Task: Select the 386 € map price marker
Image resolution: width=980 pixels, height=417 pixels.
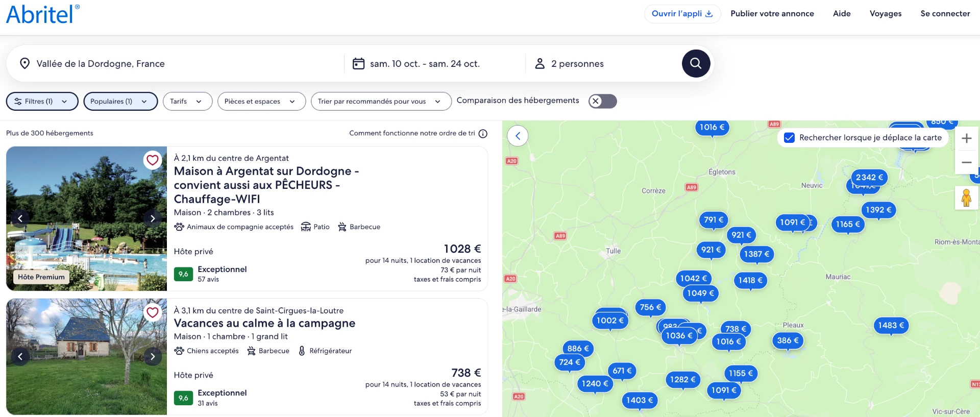Action: pyautogui.click(x=788, y=340)
